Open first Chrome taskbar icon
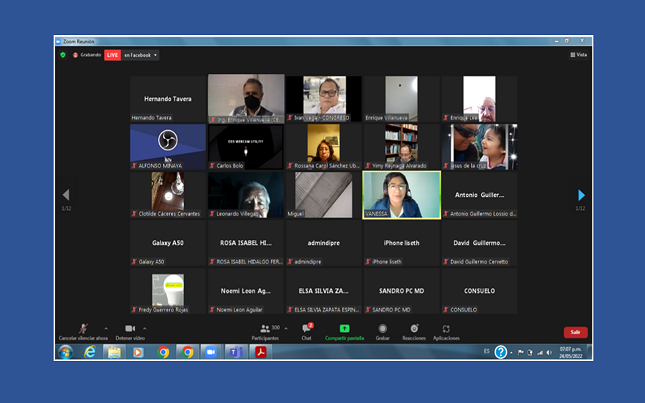This screenshot has width=645, height=403. click(x=163, y=352)
